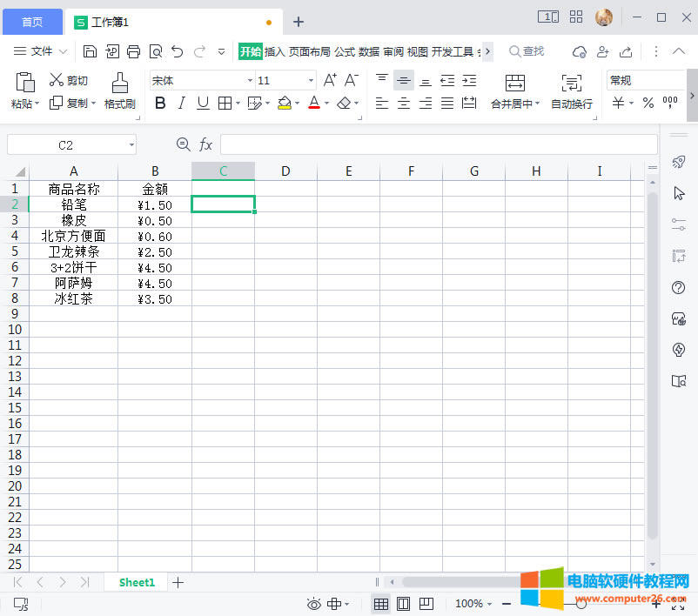Toggle Italic formatting
This screenshot has width=698, height=616.
coord(181,104)
